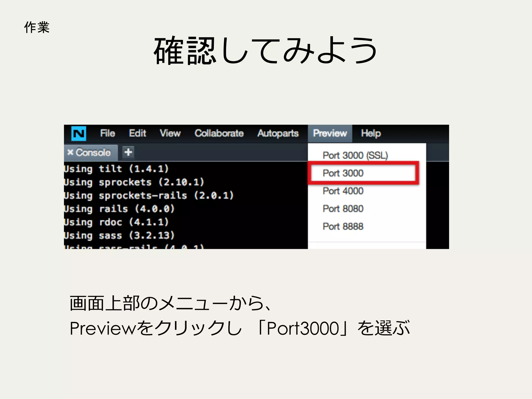The image size is (532, 399).
Task: Click the console line 'Using rdoc (4.1.1)'
Action: (116, 222)
